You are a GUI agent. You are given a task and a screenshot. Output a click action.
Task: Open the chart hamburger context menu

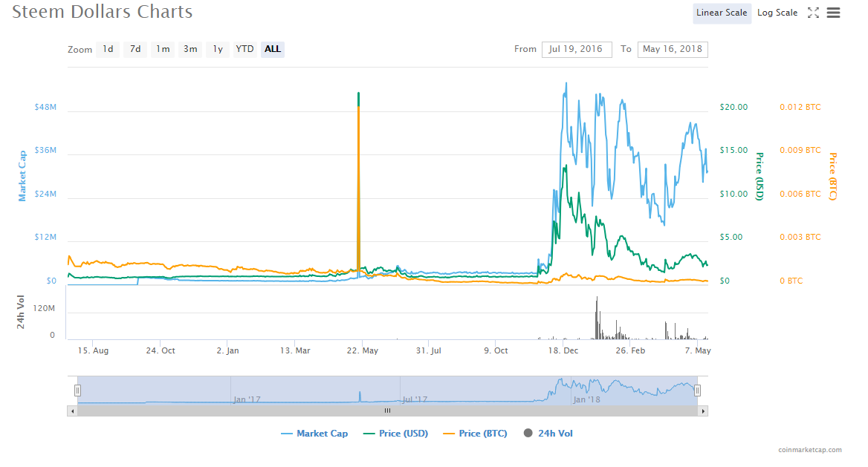(x=833, y=13)
